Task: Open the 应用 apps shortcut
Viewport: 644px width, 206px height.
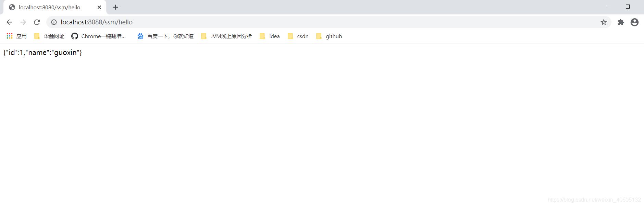Action: pyautogui.click(x=16, y=36)
